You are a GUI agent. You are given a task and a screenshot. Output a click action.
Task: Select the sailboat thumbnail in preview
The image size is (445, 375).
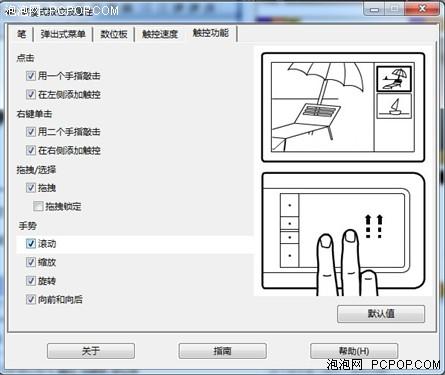pos(394,106)
